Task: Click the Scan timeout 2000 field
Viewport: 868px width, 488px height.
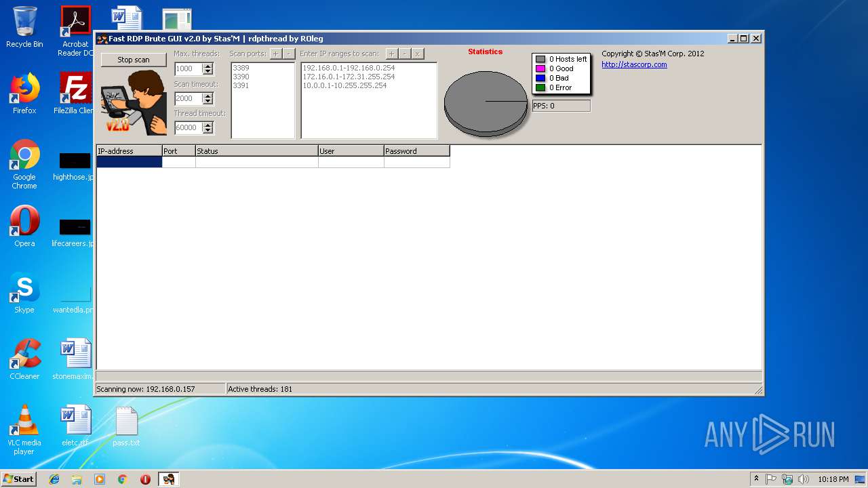Action: tap(189, 98)
